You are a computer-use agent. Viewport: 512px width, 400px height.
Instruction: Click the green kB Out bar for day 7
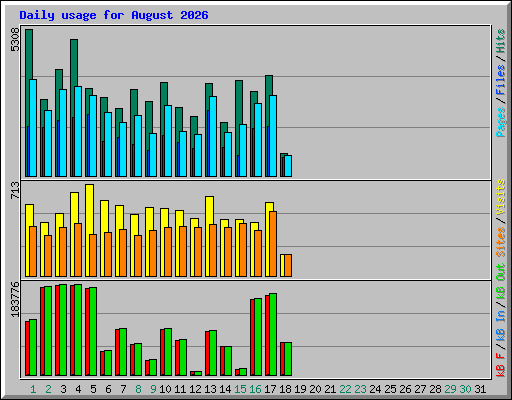[123, 352]
